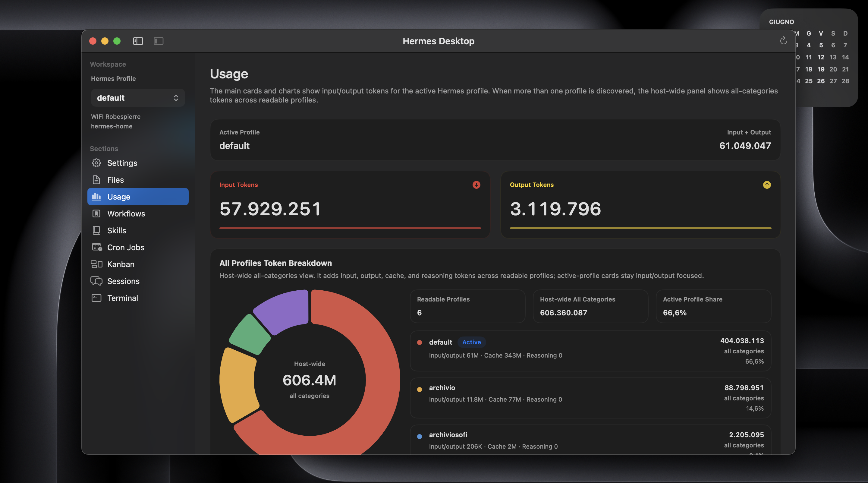Viewport: 868px width, 483px height.
Task: Click the 66,6% share under default
Action: pos(754,361)
